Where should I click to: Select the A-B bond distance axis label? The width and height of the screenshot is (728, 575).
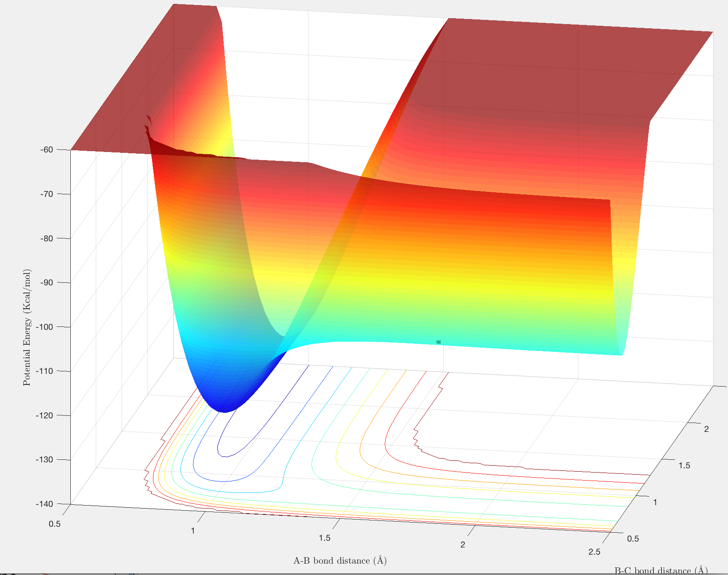(x=340, y=561)
